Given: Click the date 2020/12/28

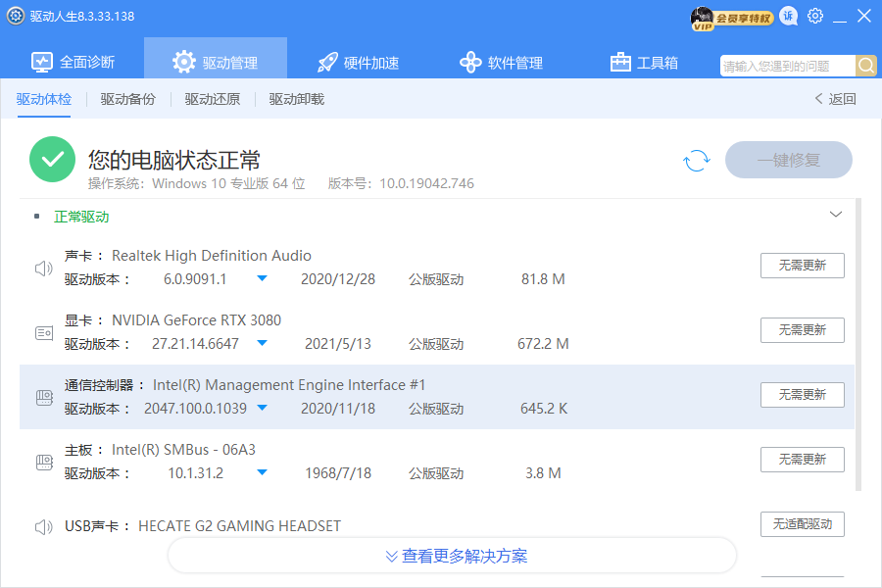Looking at the screenshot, I should point(338,279).
